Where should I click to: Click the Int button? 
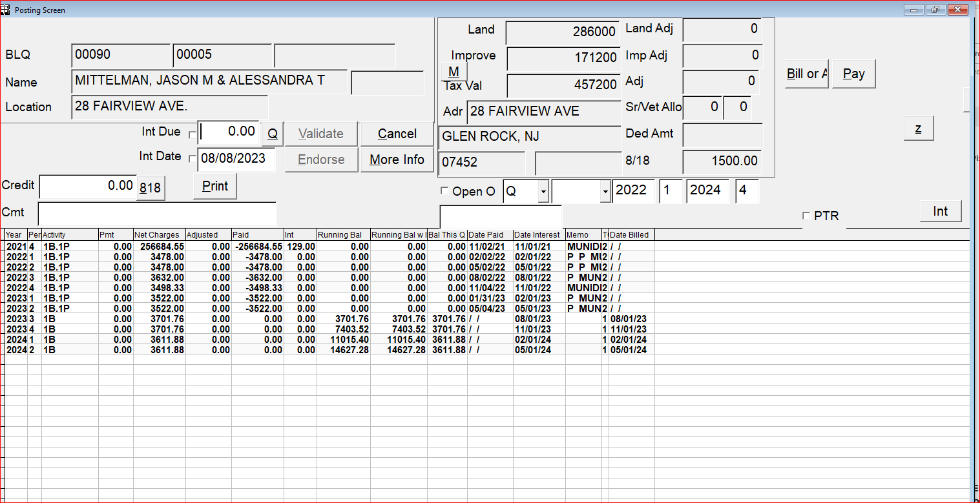941,211
